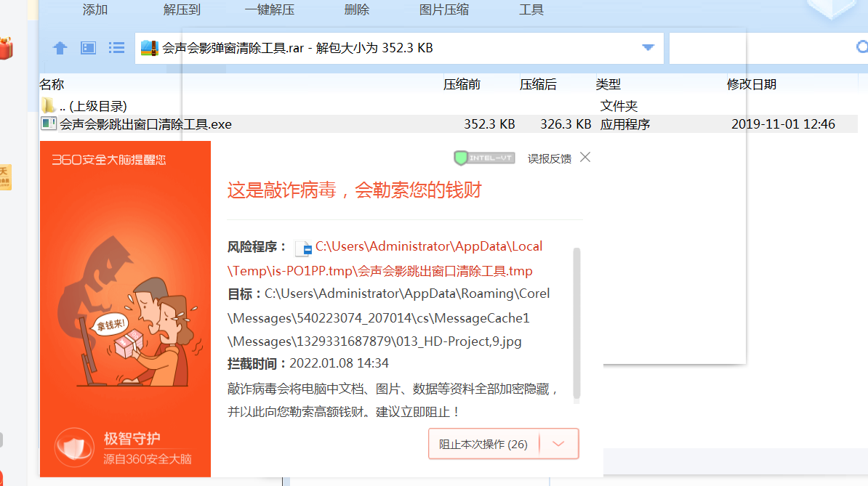Click the rar archive icon in path bar
The height and width of the screenshot is (486, 868).
point(150,48)
